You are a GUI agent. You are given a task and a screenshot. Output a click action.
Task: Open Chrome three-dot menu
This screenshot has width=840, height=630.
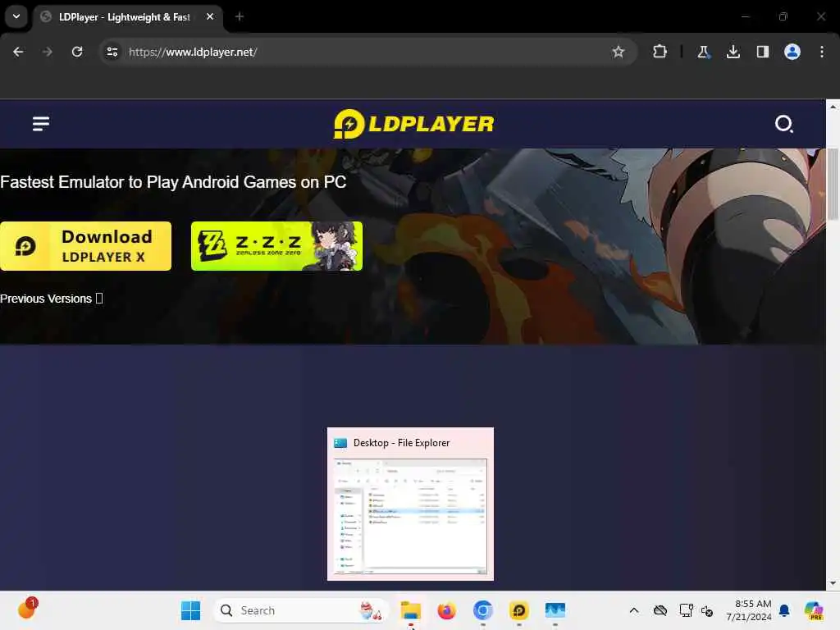(822, 52)
